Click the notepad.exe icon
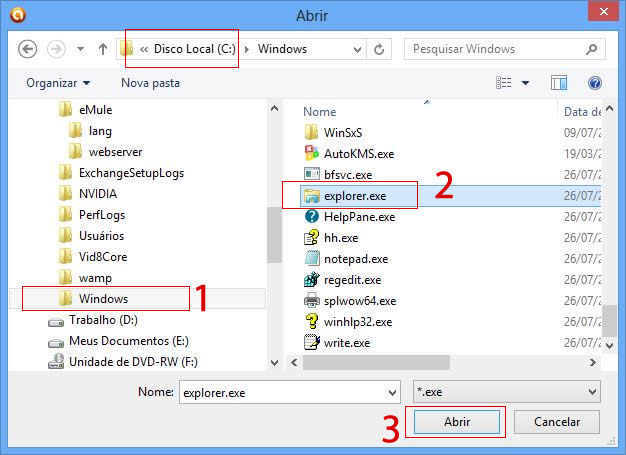Viewport: 626px width, 455px height. tap(311, 259)
